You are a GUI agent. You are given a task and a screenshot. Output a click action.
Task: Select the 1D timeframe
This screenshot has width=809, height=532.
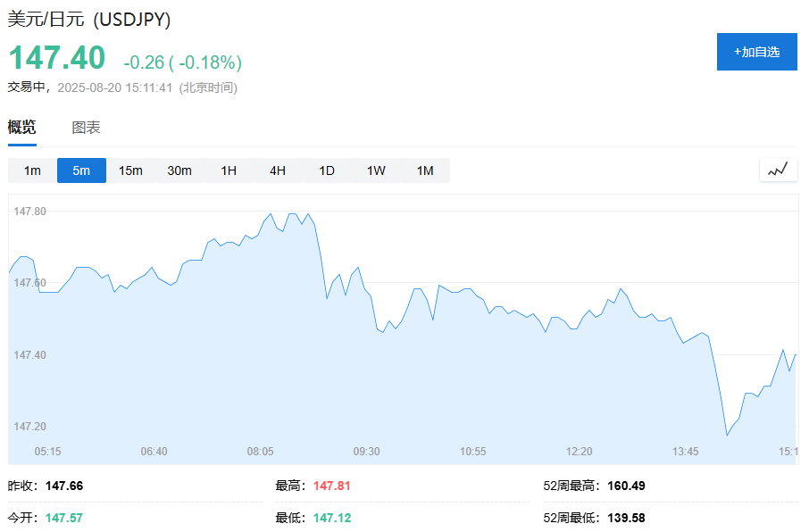pyautogui.click(x=327, y=170)
